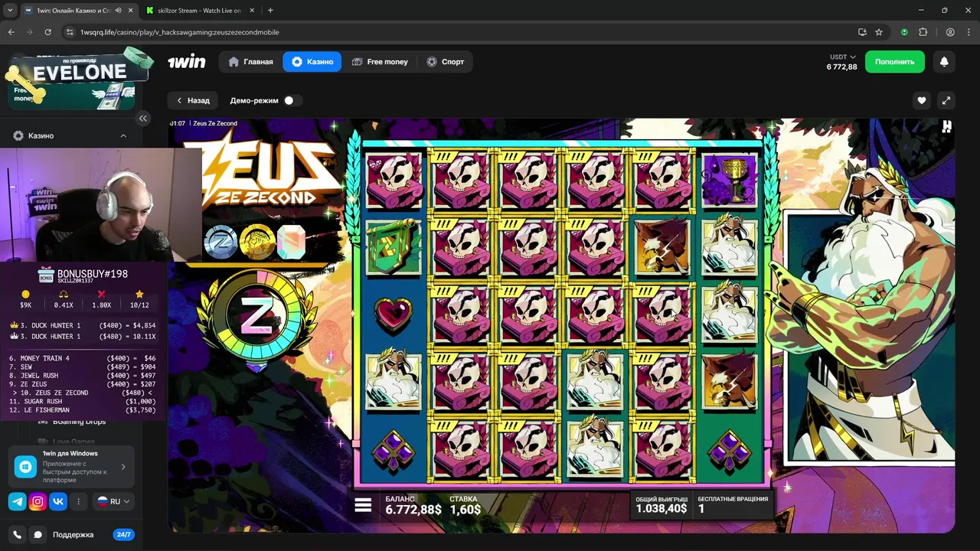The height and width of the screenshot is (551, 980).
Task: Install app icon in address bar
Action: (x=862, y=32)
